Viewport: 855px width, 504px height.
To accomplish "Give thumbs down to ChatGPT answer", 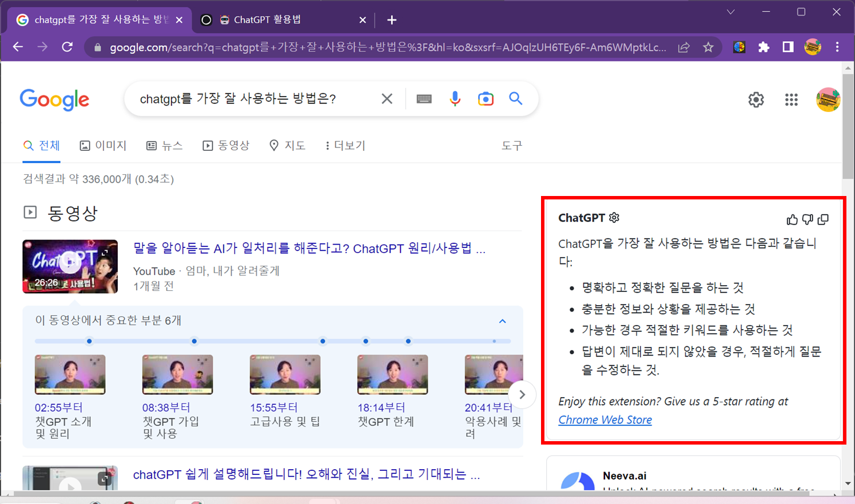I will click(x=808, y=219).
